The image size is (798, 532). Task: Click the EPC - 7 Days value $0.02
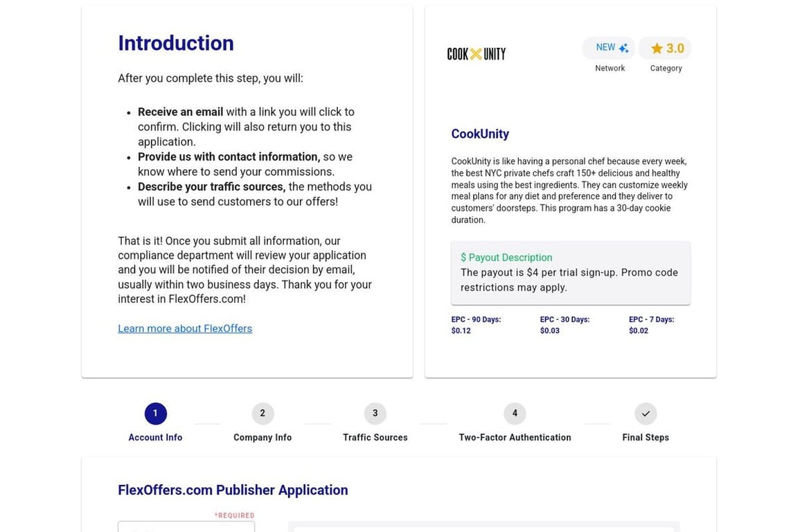pos(639,330)
